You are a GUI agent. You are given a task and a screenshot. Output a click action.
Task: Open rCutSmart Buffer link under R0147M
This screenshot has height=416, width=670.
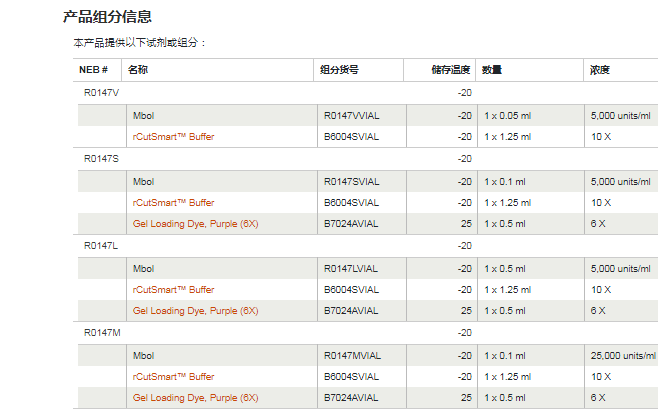[173, 376]
